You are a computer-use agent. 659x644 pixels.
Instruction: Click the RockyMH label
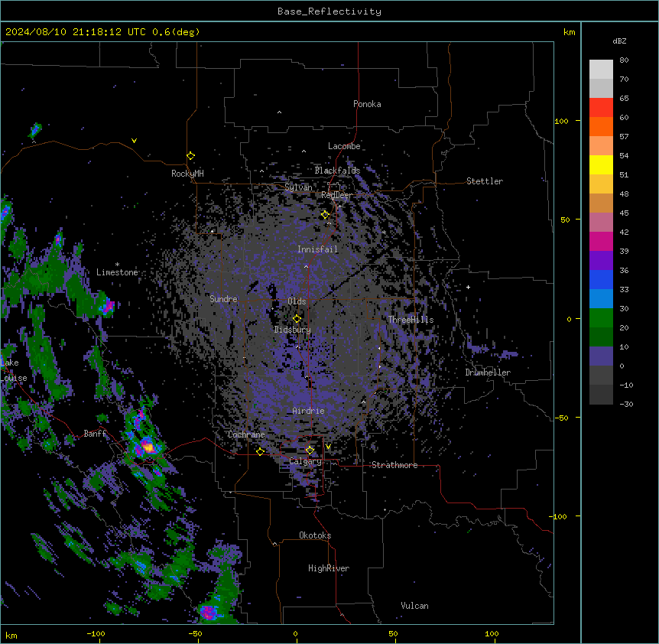click(187, 174)
